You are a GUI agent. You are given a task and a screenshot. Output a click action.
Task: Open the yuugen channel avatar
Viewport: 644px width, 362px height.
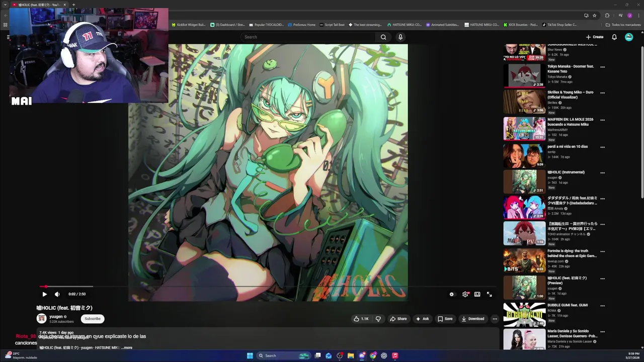(x=41, y=318)
